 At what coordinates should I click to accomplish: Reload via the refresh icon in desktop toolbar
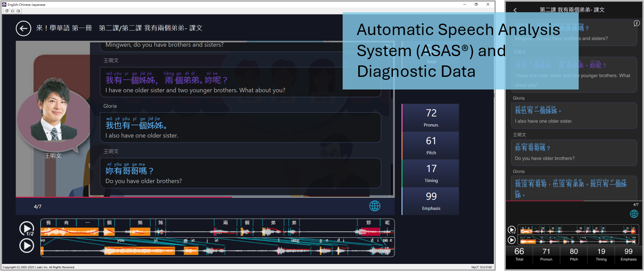pos(7,11)
